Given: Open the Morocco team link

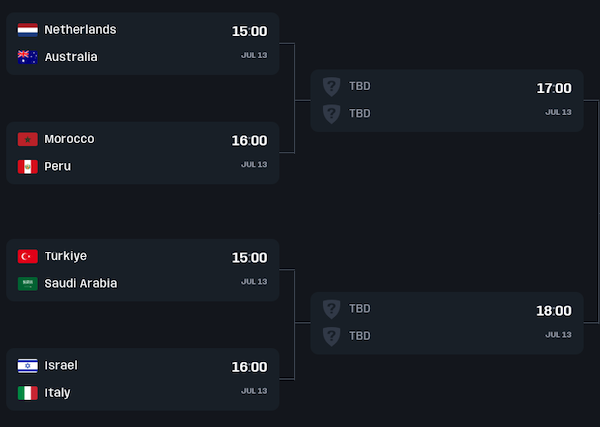Looking at the screenshot, I should 69,139.
